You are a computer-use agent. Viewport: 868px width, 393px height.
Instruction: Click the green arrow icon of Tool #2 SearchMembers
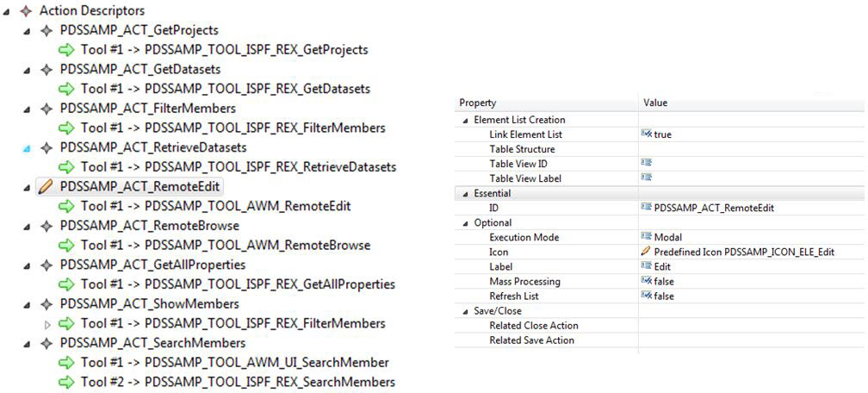66,382
